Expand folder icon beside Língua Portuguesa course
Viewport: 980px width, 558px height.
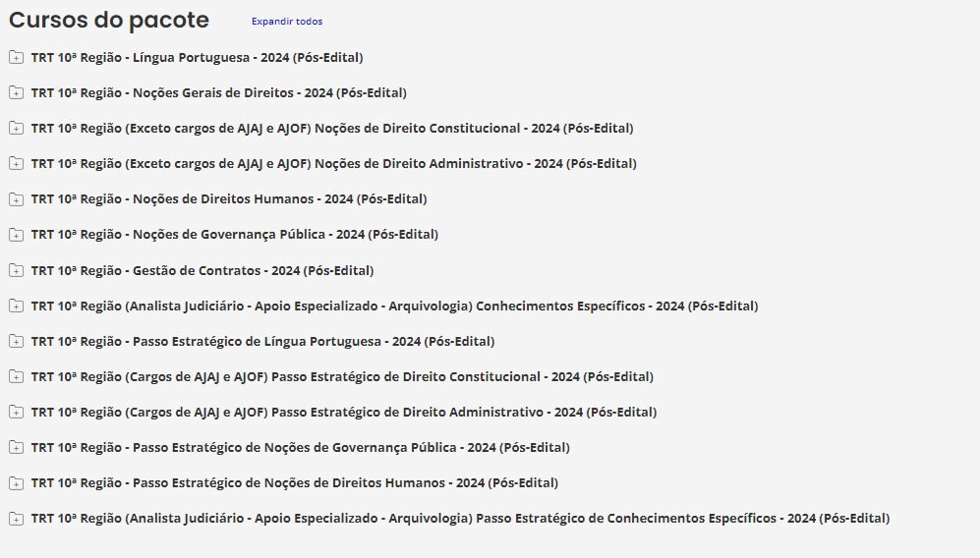[x=16, y=58]
